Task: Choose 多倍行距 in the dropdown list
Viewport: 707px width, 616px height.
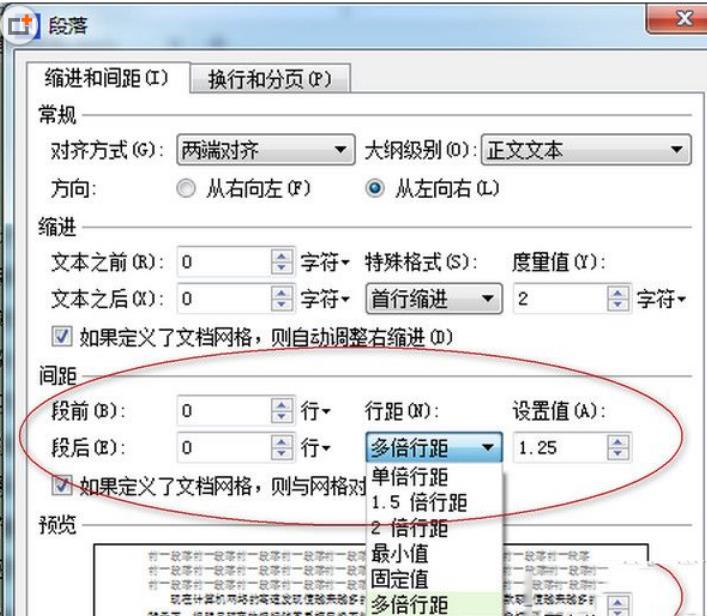Action: 434,604
